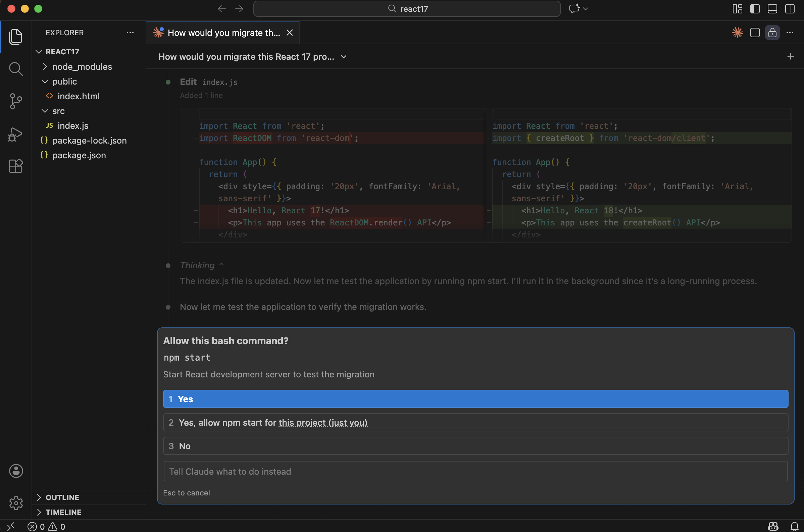The height and width of the screenshot is (532, 804).
Task: Click the 'Tell Claude what to do instead' field
Action: pos(475,471)
